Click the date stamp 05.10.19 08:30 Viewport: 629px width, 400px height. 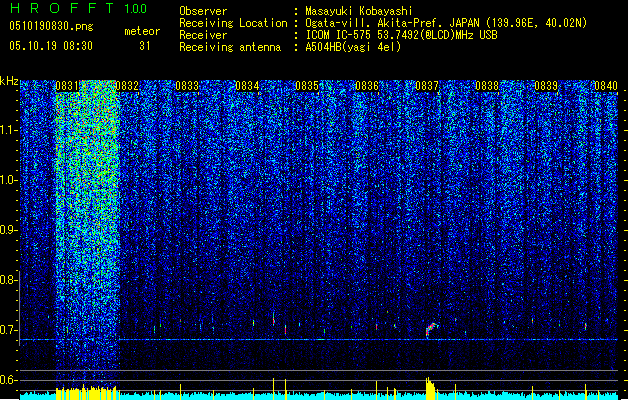coord(51,46)
